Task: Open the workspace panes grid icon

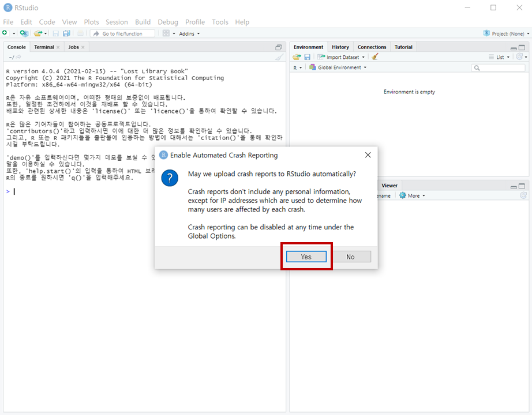Action: pos(166,33)
